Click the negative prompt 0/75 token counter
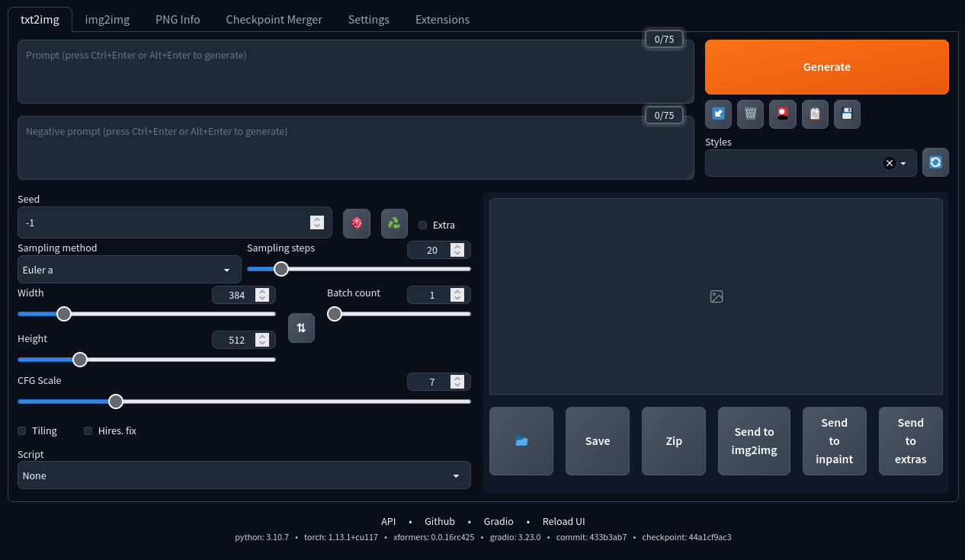This screenshot has width=965, height=560. [x=665, y=115]
